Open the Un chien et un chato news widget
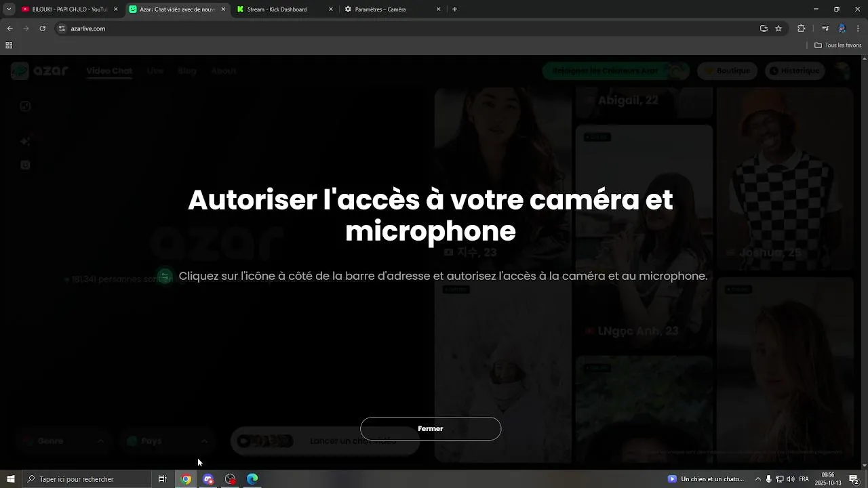Viewport: 868px width, 488px height. click(x=707, y=479)
